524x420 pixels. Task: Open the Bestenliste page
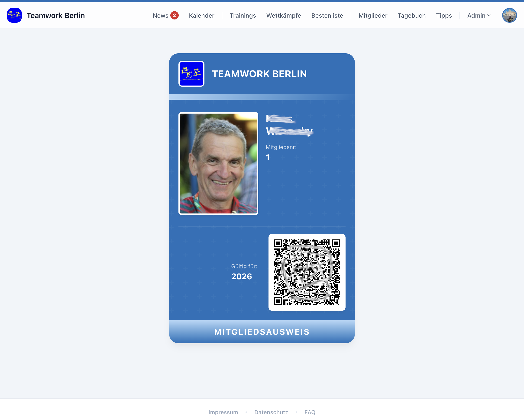point(327,16)
